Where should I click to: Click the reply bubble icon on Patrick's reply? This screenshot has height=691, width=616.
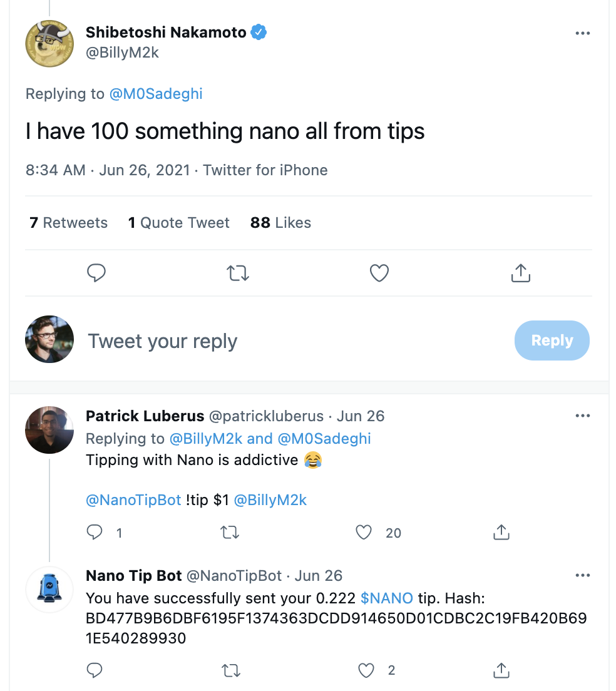[x=95, y=532]
